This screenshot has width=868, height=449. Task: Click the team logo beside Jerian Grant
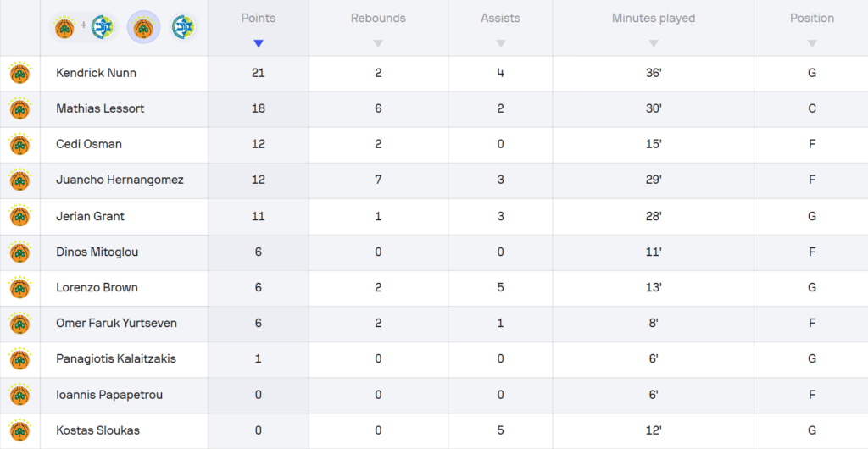coord(19,216)
